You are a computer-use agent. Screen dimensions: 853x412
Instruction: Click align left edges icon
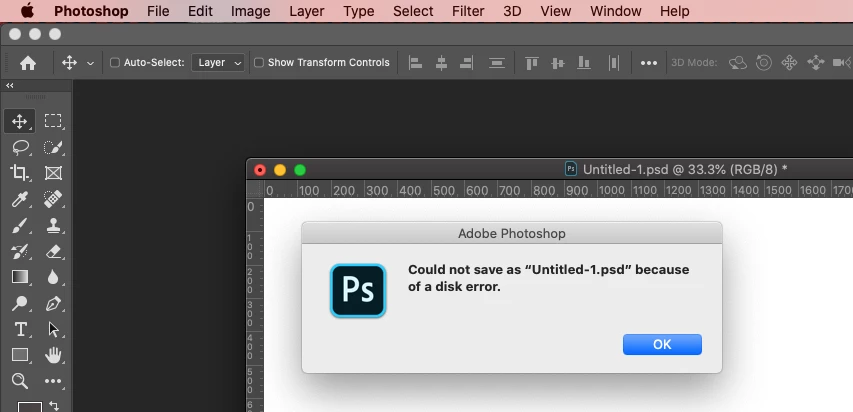(x=416, y=63)
